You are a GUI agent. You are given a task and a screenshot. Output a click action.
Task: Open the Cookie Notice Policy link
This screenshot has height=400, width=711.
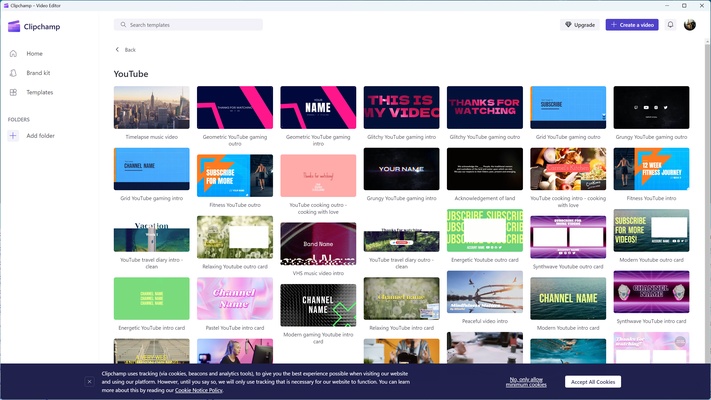tap(199, 390)
